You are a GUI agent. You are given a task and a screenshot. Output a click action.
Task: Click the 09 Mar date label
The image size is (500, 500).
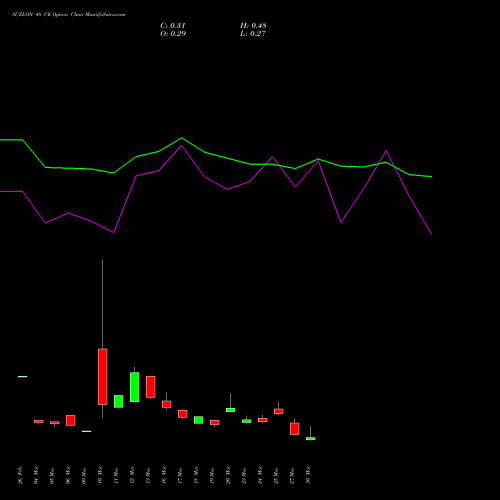point(84,475)
